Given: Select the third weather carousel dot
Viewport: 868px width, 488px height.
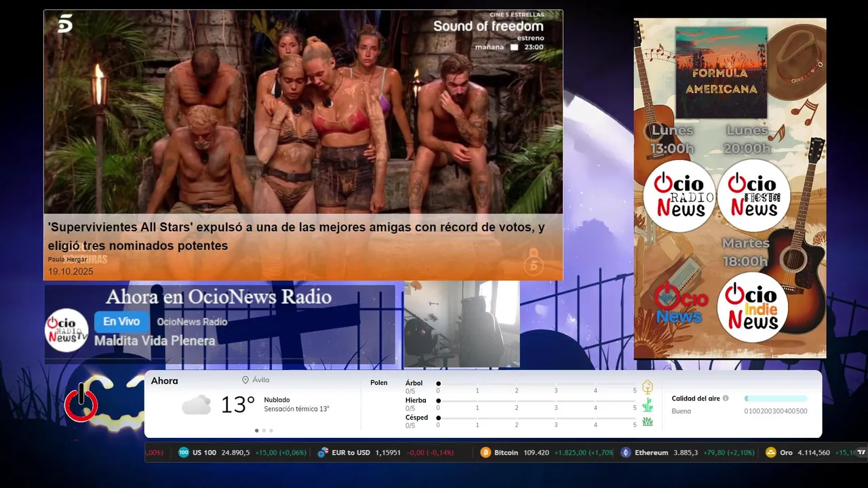Looking at the screenshot, I should tap(271, 430).
